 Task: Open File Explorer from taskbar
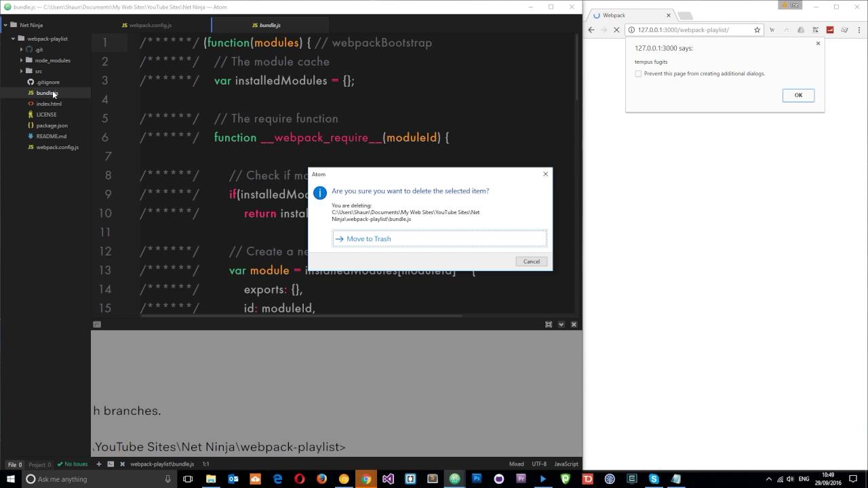(211, 479)
